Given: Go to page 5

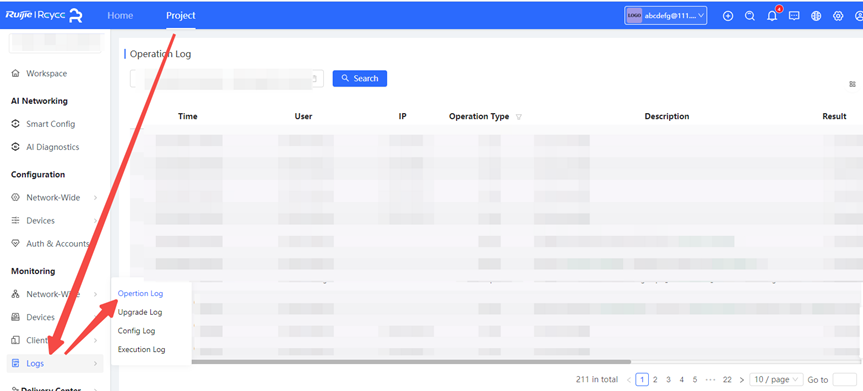Looking at the screenshot, I should point(695,379).
